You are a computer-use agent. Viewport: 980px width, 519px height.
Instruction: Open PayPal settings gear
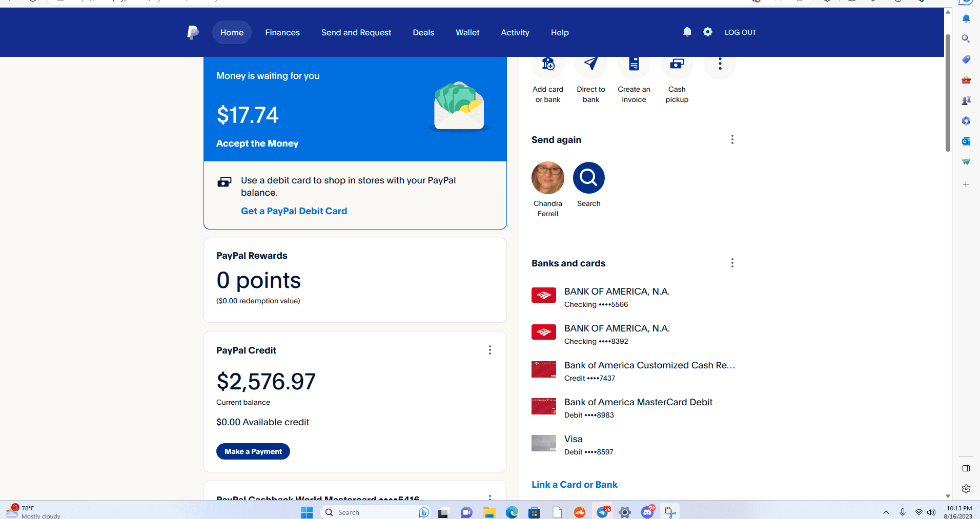pyautogui.click(x=708, y=32)
